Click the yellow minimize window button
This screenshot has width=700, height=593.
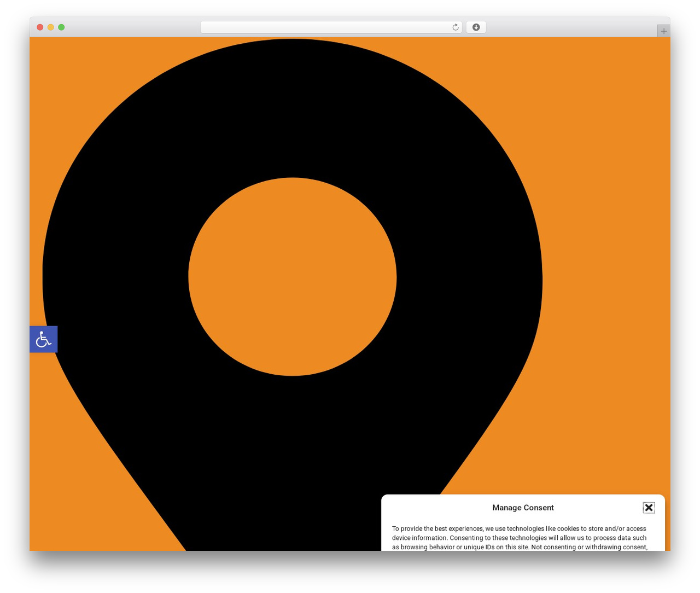coord(50,27)
